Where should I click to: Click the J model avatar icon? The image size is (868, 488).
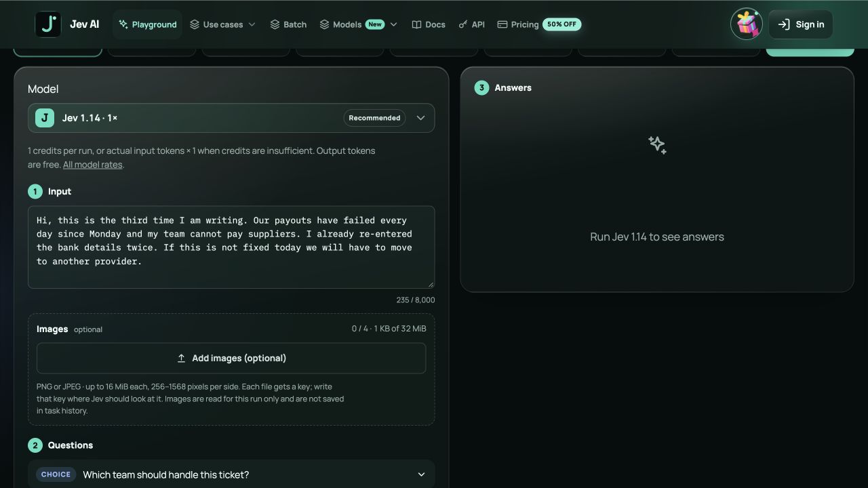click(x=45, y=118)
